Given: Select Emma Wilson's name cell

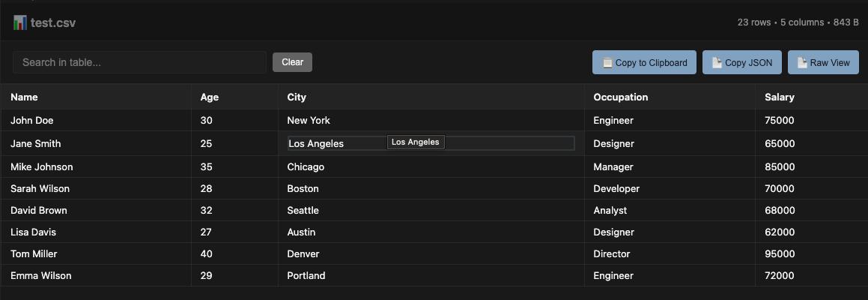Looking at the screenshot, I should [41, 275].
